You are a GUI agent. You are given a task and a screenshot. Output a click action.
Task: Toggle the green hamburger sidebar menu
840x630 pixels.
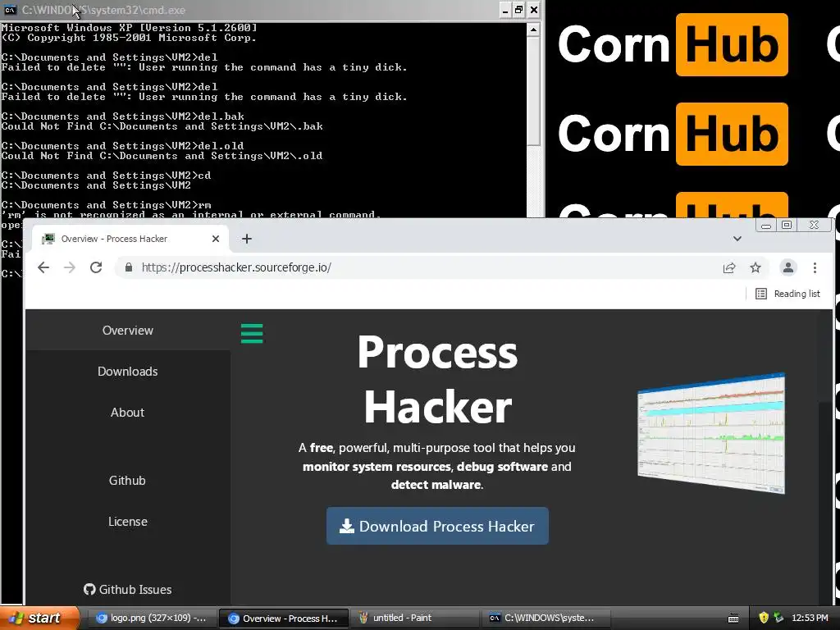point(252,333)
